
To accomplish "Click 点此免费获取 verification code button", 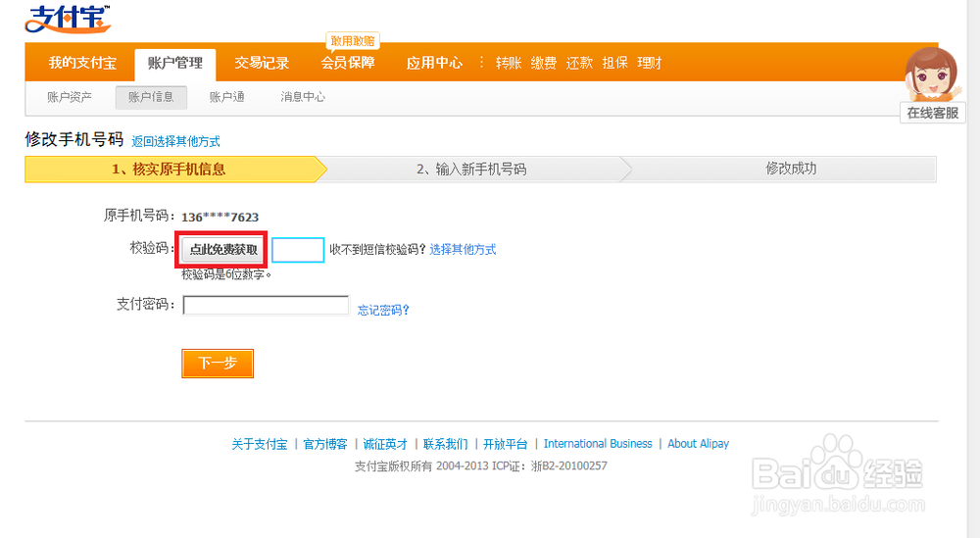I will pos(223,249).
